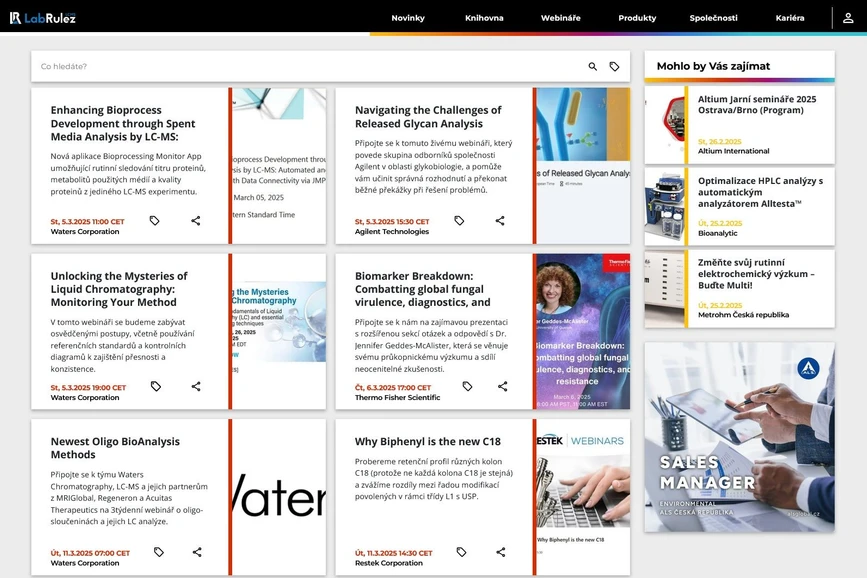Open tag filter next to search
Viewport: 867px width, 578px height.
pyautogui.click(x=614, y=67)
